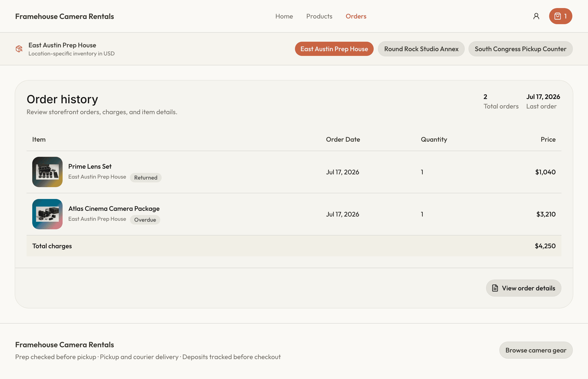
Task: Click the Returned status badge
Action: tap(146, 177)
